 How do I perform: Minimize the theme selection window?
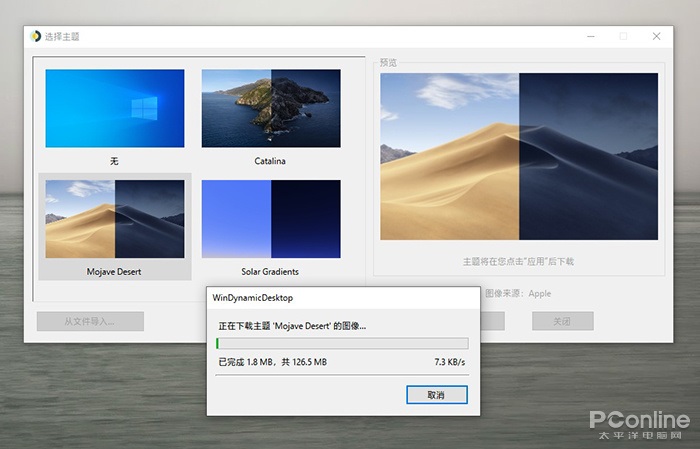589,36
